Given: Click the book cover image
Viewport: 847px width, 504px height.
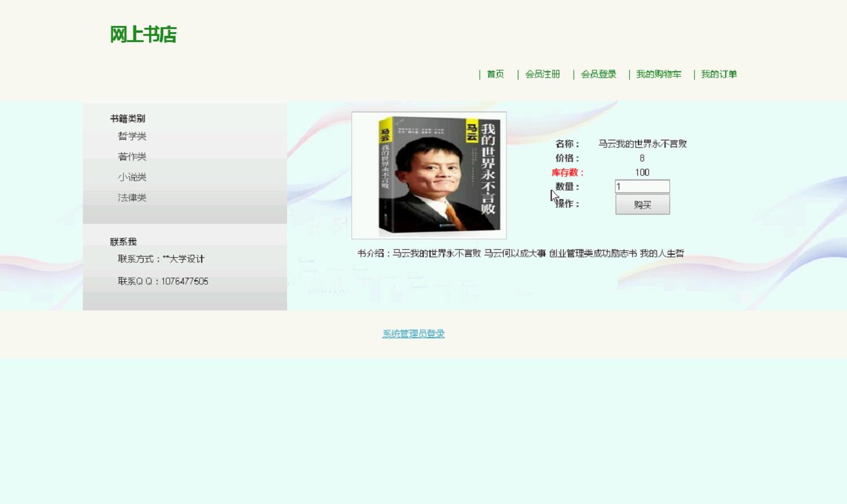Looking at the screenshot, I should (x=429, y=175).
